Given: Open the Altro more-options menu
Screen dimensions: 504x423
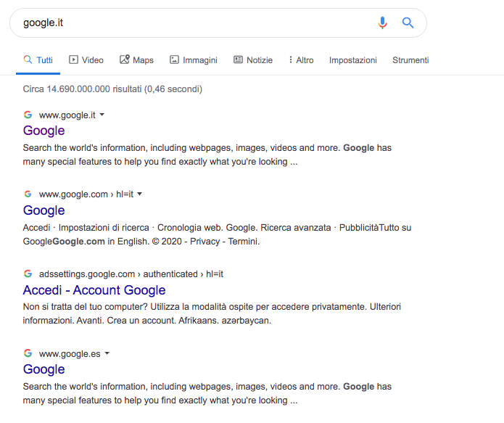Looking at the screenshot, I should [x=301, y=60].
